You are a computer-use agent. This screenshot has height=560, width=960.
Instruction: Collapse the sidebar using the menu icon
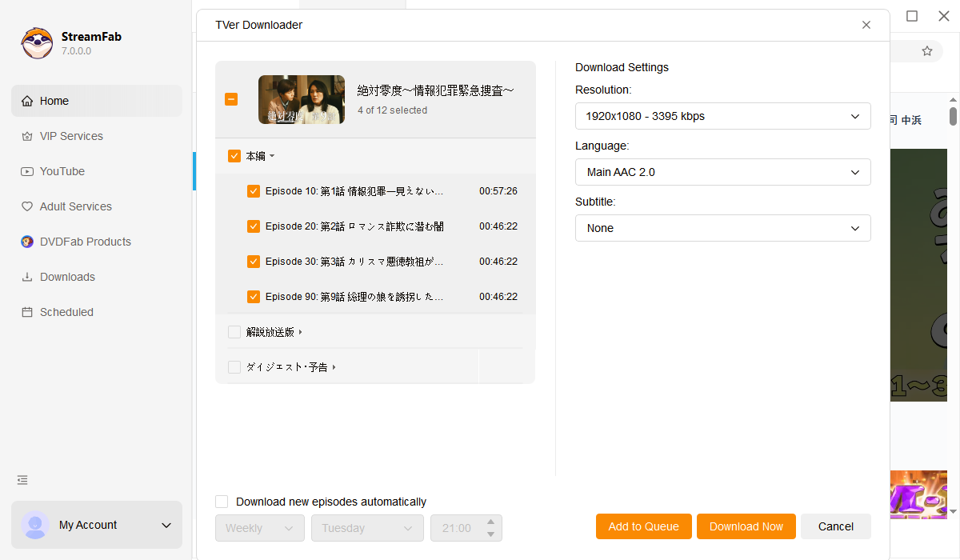pos(22,480)
